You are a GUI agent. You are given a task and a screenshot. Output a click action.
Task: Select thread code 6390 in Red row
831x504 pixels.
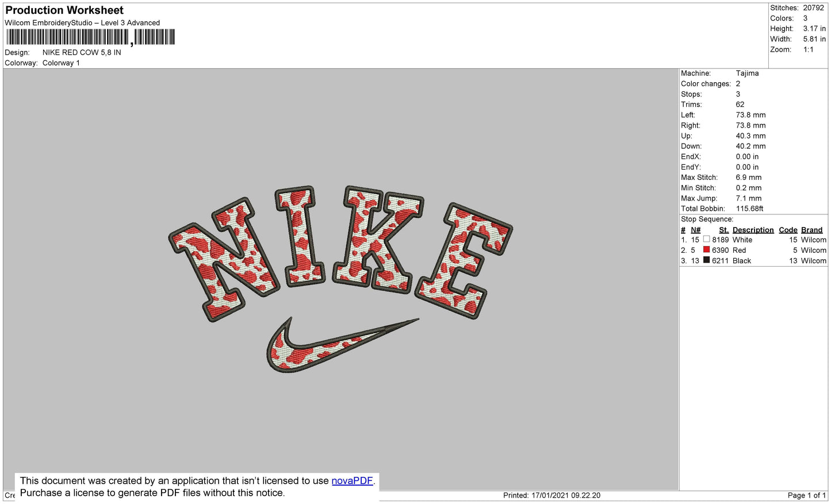pyautogui.click(x=721, y=251)
